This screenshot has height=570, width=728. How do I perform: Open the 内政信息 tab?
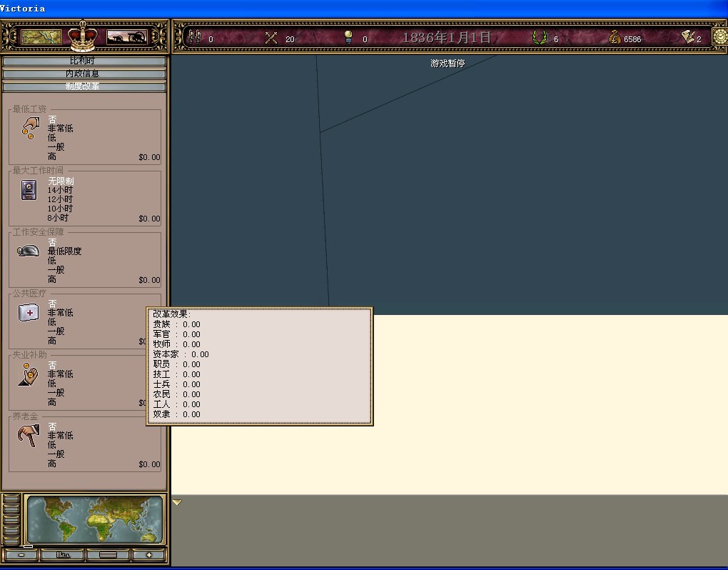84,74
